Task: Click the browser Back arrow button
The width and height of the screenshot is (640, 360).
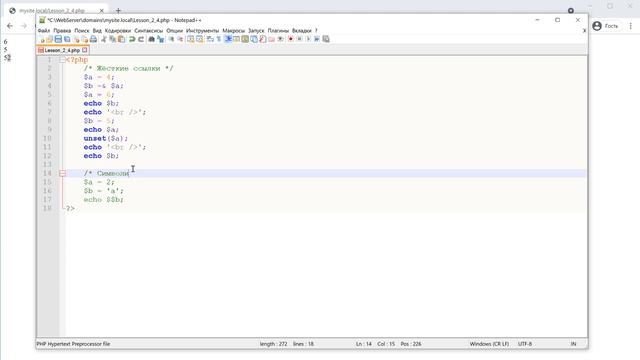Action: (10, 26)
